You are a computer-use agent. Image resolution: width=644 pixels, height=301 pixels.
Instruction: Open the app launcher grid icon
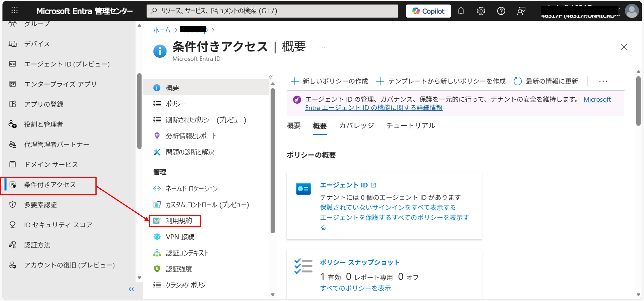14,11
